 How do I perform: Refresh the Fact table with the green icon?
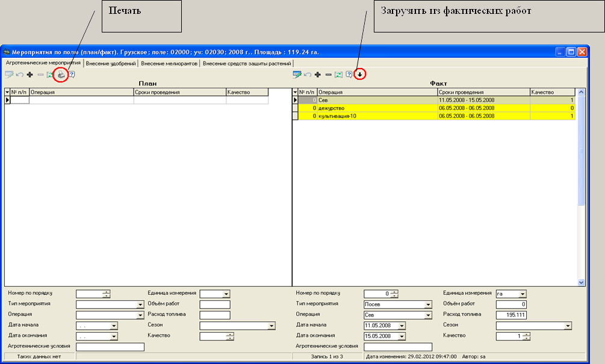[x=339, y=75]
